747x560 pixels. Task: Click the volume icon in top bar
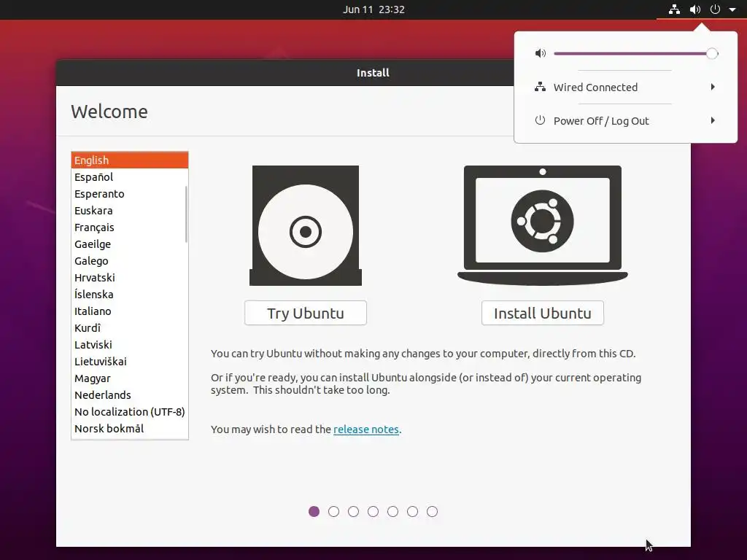coord(695,9)
